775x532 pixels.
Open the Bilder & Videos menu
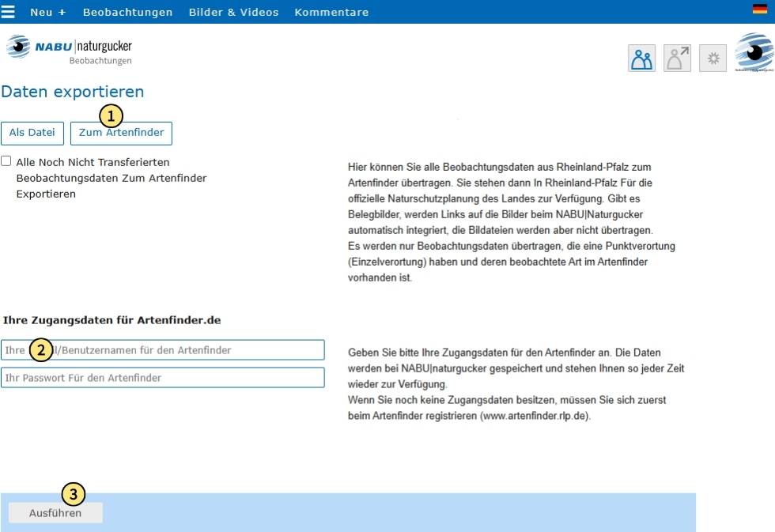click(x=234, y=12)
